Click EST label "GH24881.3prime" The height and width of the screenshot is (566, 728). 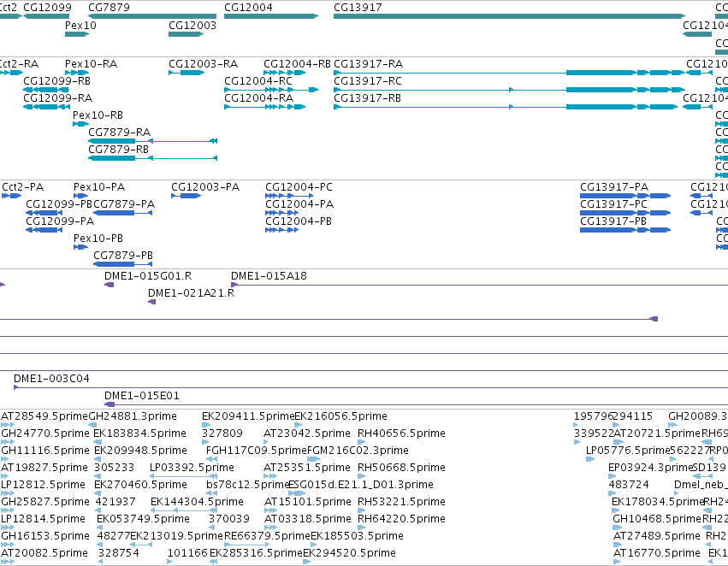click(x=133, y=416)
